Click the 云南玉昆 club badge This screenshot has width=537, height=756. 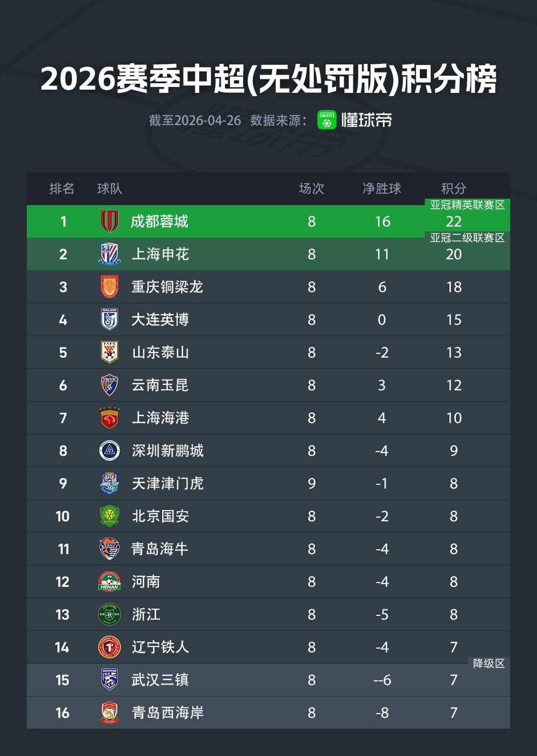110,385
